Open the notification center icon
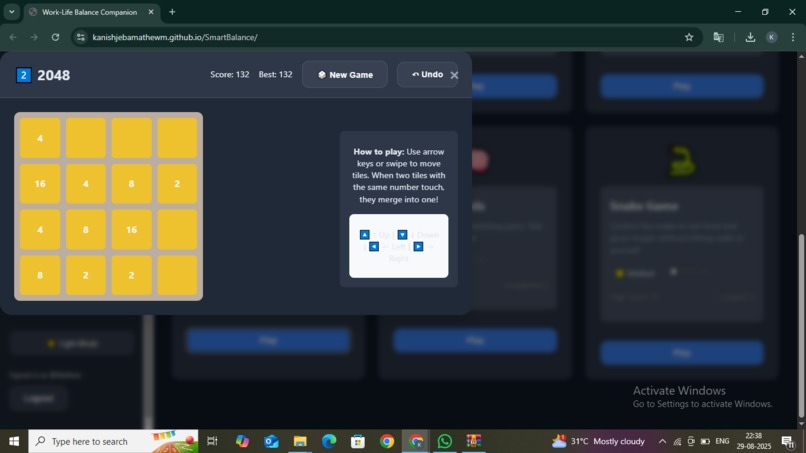This screenshot has height=453, width=806. [787, 441]
